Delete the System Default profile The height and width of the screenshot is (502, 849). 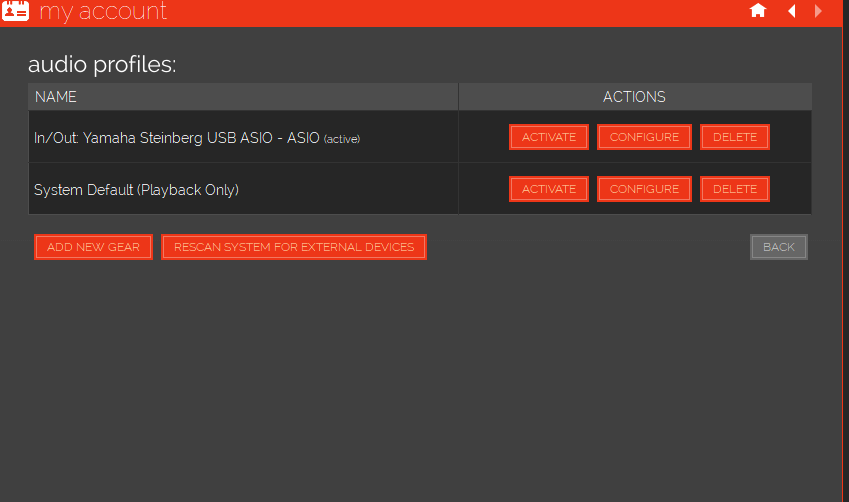[x=735, y=189]
